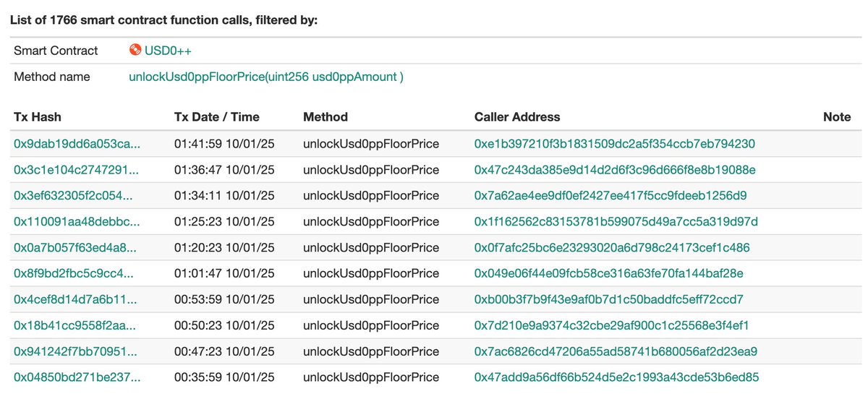
Task: Click the Tx Hash column header
Action: coord(38,116)
